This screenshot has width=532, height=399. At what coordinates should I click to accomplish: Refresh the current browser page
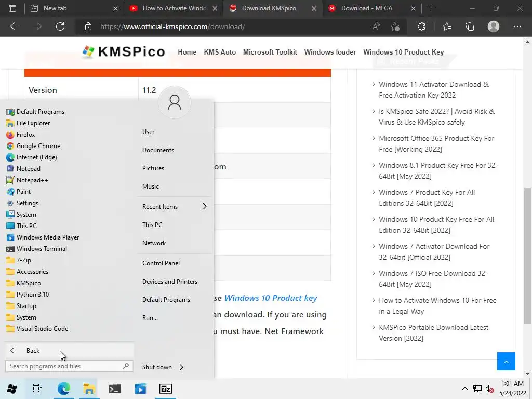(60, 26)
